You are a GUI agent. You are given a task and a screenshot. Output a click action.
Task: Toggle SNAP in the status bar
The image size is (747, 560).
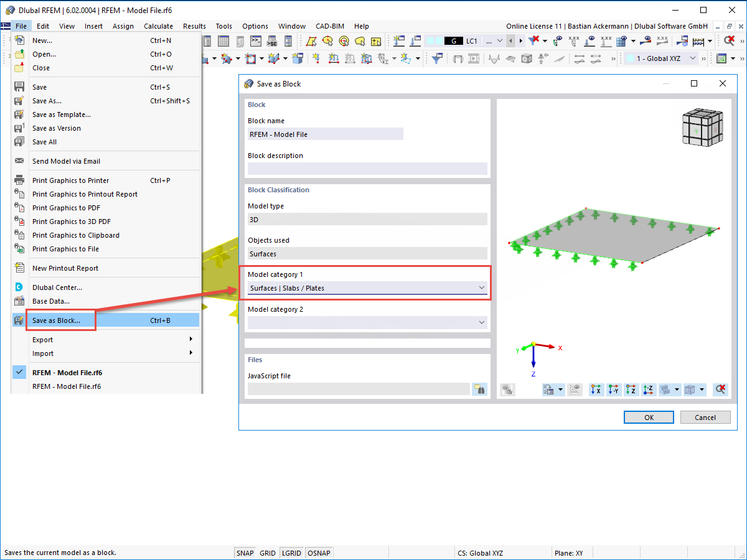tap(245, 553)
